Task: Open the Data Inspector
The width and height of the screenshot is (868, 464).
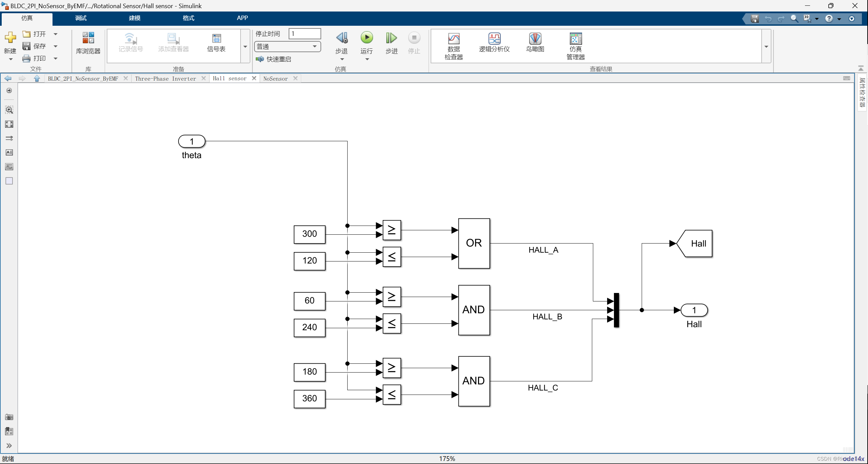Action: (x=454, y=46)
